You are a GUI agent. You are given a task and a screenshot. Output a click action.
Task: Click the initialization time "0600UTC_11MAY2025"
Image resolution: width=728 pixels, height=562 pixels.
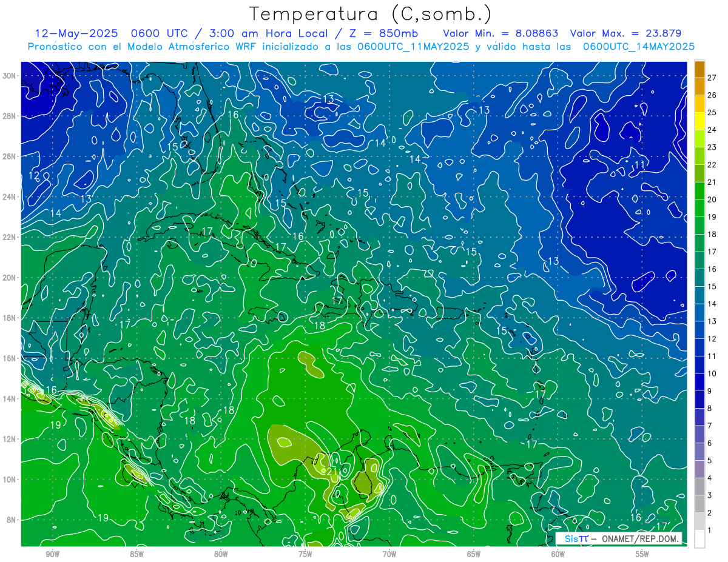[413, 46]
